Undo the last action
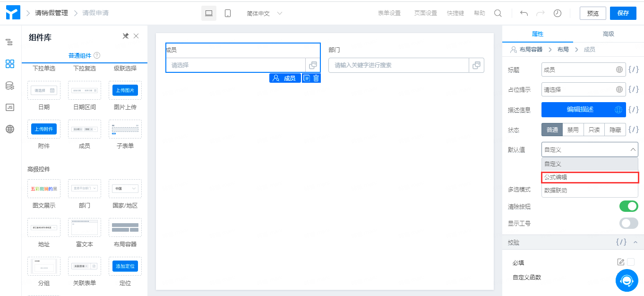Viewport: 644px width, 296px height. coord(524,13)
